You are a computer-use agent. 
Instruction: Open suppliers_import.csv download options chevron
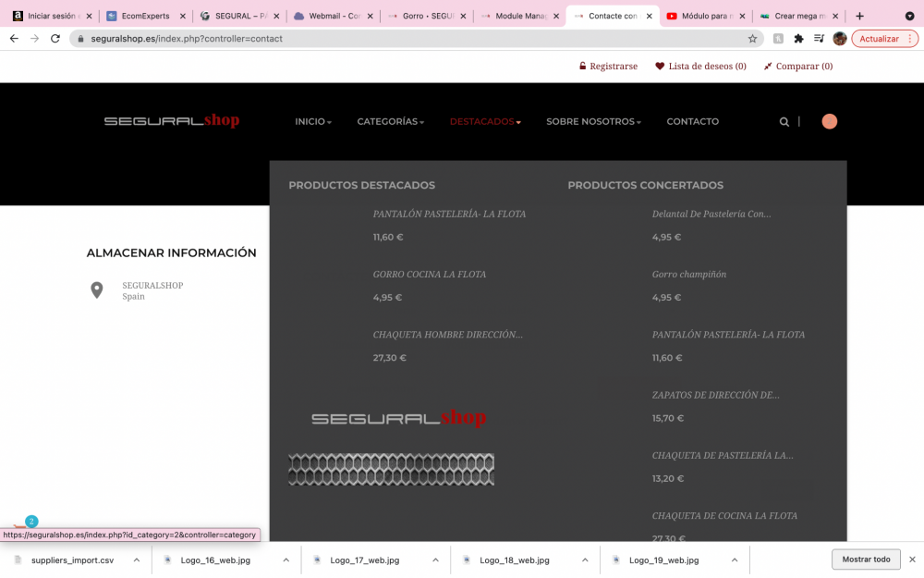(x=136, y=560)
